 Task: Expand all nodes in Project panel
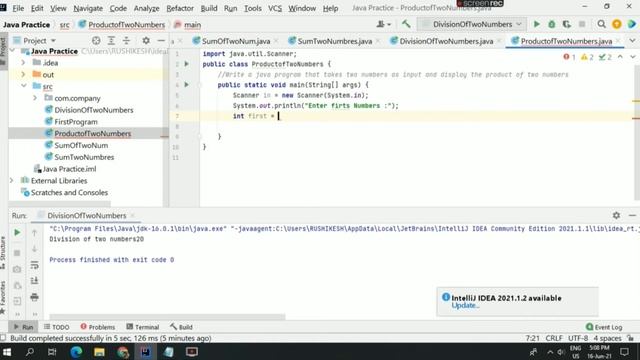[111, 40]
